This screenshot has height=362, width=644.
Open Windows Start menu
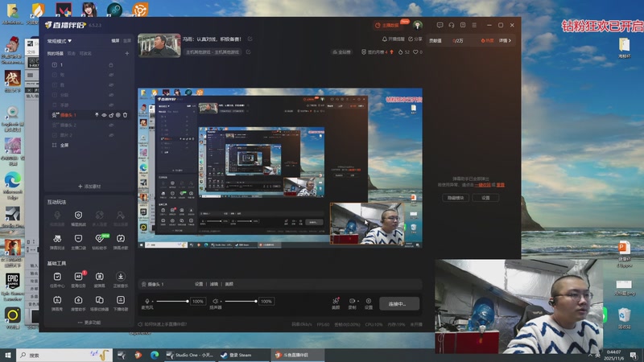(x=7, y=356)
